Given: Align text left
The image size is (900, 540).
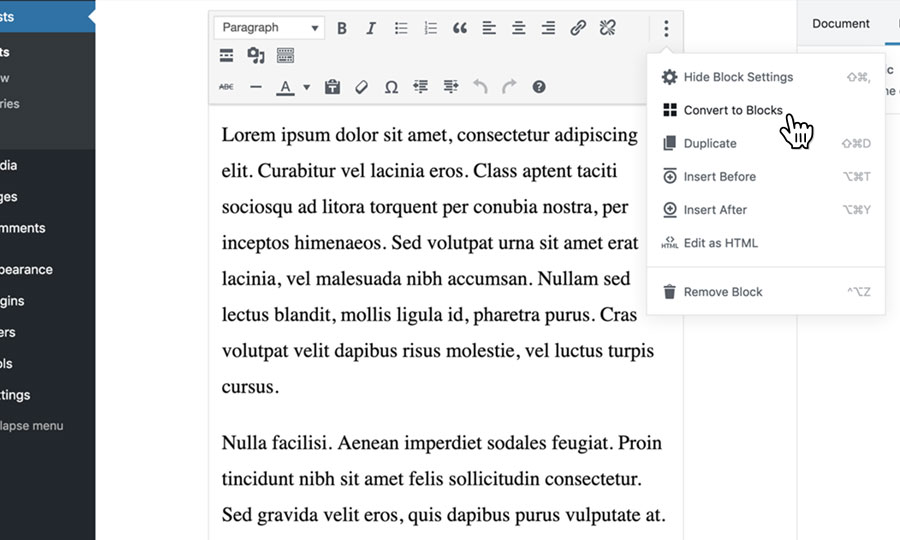Looking at the screenshot, I should point(489,28).
